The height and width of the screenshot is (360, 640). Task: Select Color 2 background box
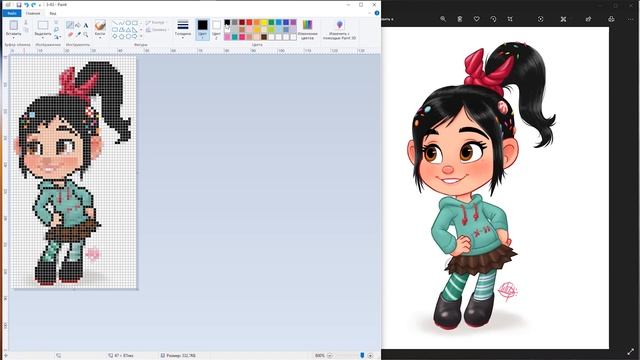[x=216, y=29]
